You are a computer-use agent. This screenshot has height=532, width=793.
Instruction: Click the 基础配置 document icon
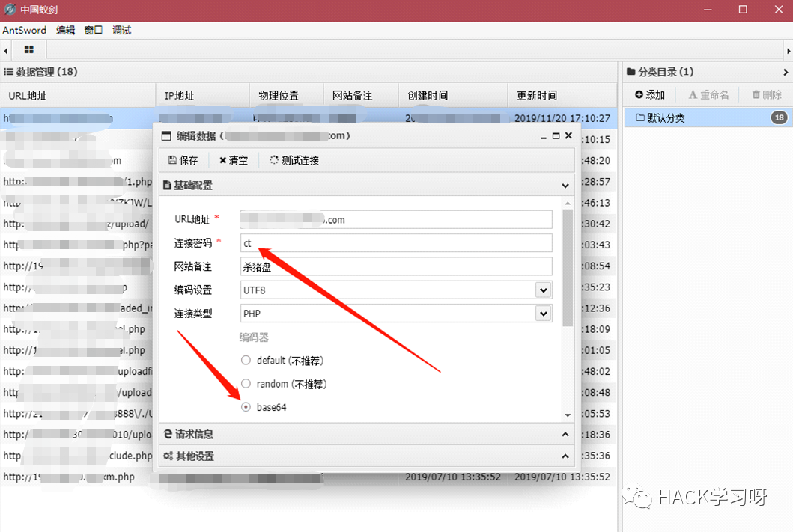[167, 186]
